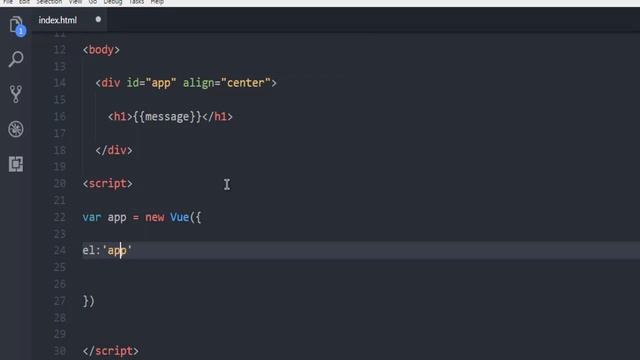The image size is (640, 360).
Task: Click the opening script tag on line 20
Action: pos(107,184)
